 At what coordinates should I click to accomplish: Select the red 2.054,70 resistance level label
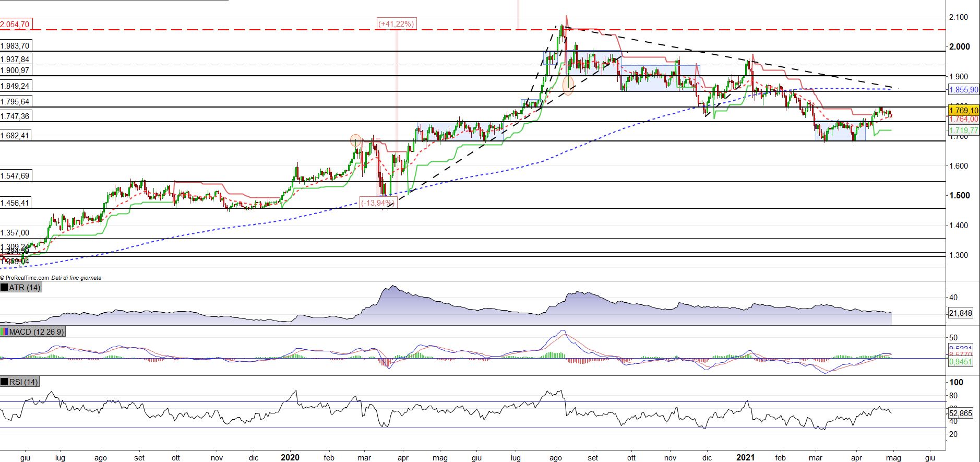(x=16, y=24)
